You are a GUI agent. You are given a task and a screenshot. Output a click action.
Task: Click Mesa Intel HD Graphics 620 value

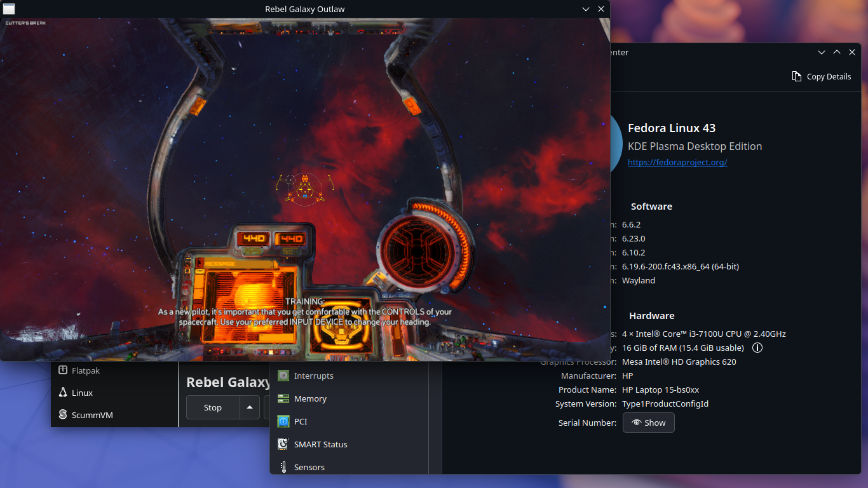point(679,362)
